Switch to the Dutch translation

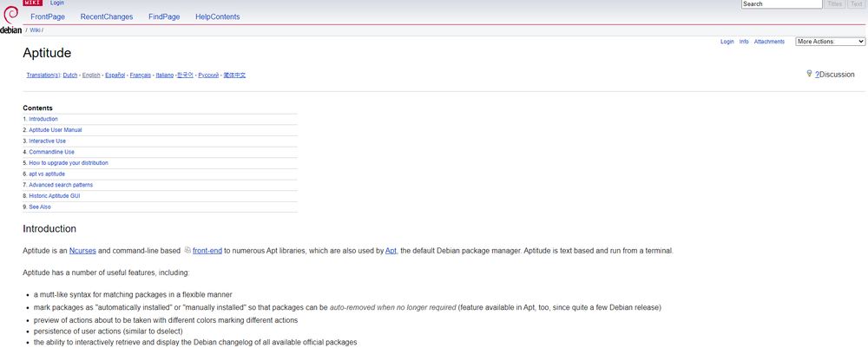70,76
